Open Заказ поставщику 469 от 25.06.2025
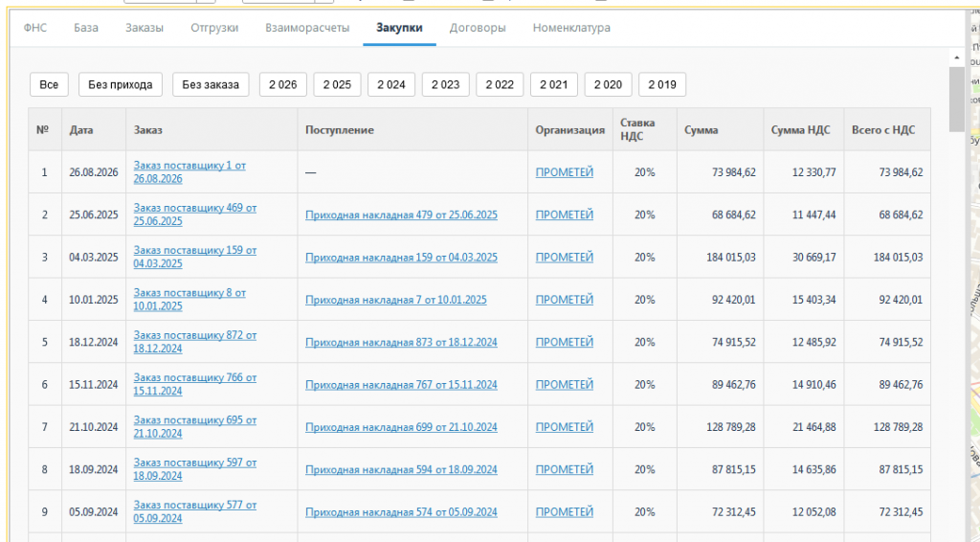Screen dimensions: 980x542 tap(195, 215)
